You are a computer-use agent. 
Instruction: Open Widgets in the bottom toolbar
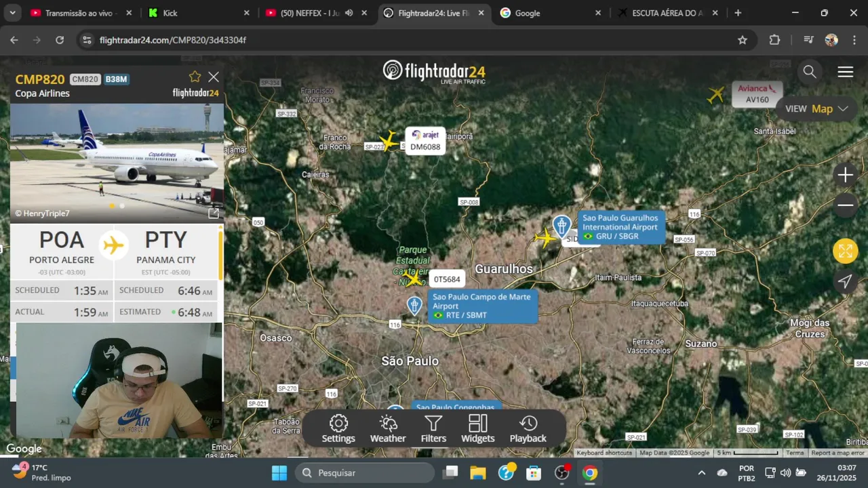tap(478, 429)
